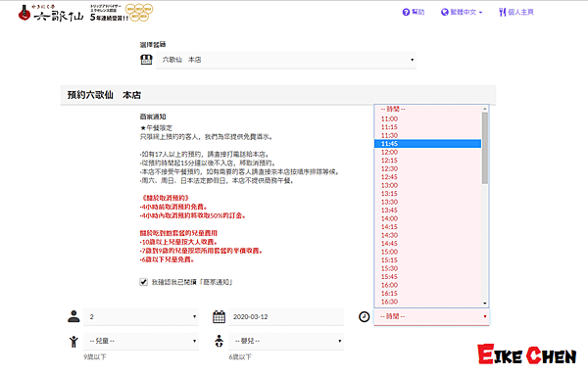
Task: Click the TripAdvisor award badges
Action: (139, 13)
